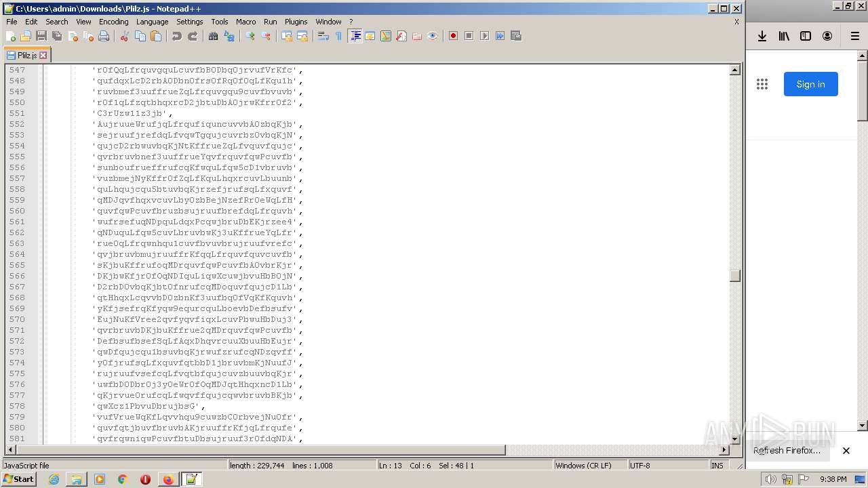Open the Settings menu
The width and height of the screenshot is (868, 488).
click(190, 22)
